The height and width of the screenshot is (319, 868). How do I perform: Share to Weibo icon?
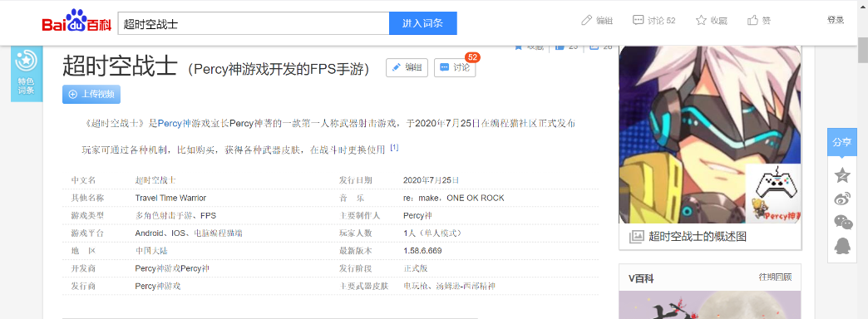tap(842, 199)
